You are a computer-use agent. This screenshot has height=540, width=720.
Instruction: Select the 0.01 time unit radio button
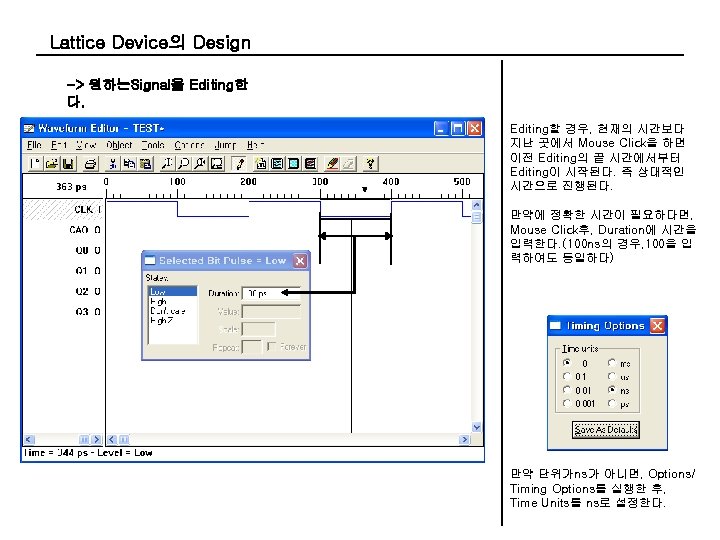pyautogui.click(x=567, y=390)
